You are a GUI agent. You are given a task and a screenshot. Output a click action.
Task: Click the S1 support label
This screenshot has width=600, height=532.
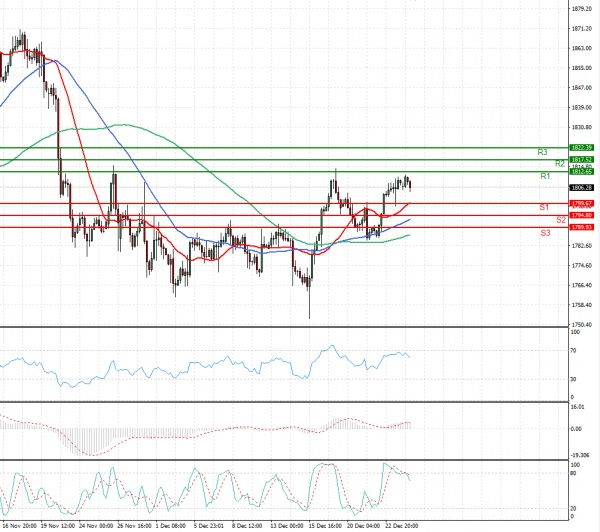[544, 207]
